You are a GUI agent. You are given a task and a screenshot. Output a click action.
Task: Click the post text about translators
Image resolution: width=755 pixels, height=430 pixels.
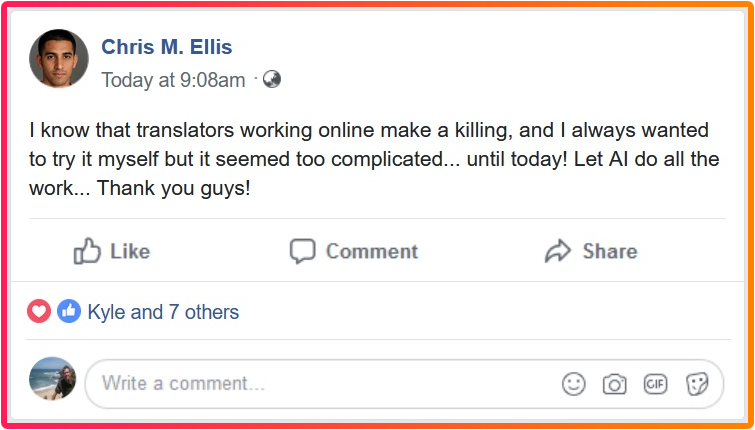click(374, 159)
